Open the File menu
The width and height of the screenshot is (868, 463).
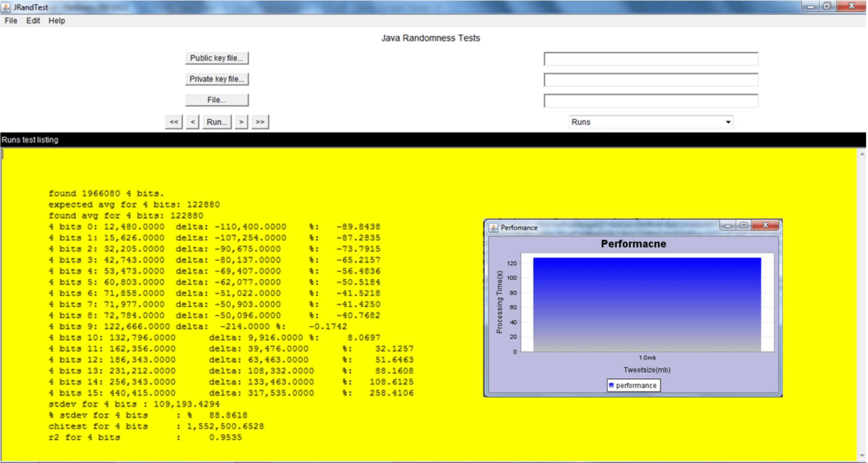11,21
